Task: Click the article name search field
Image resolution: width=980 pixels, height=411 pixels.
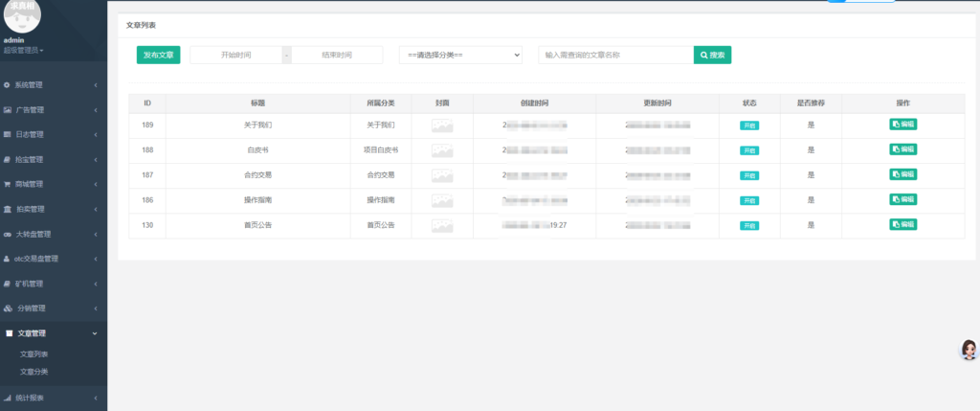Action: point(615,56)
